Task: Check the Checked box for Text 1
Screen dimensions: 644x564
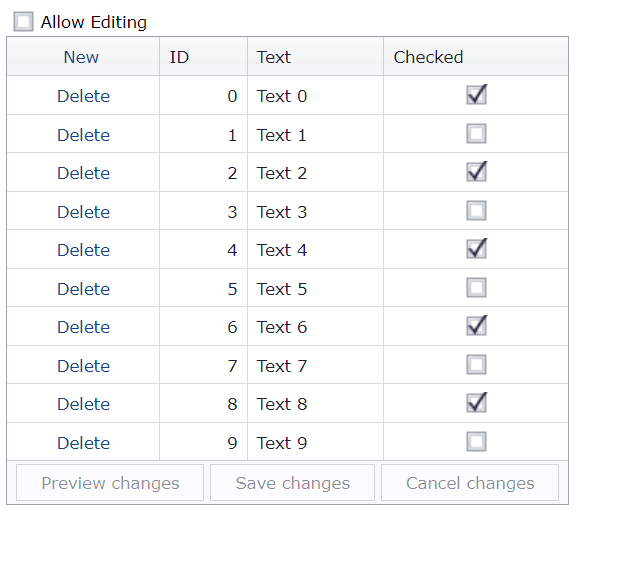Action: tap(476, 134)
